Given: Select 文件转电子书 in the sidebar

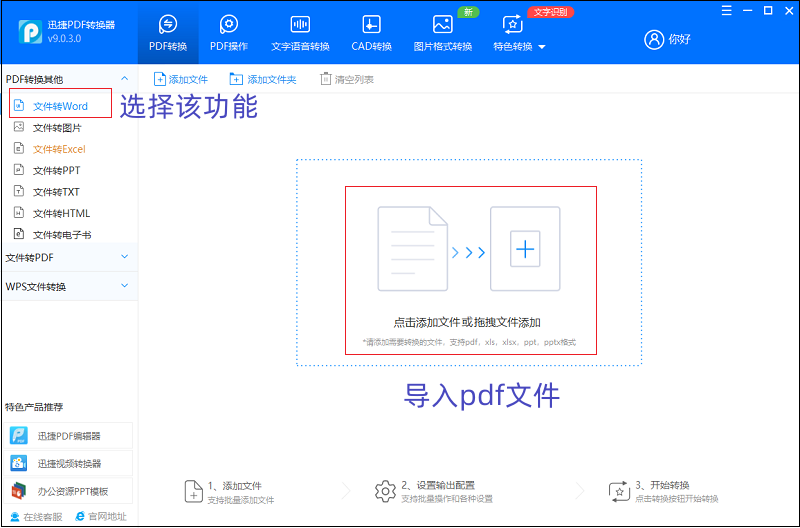Looking at the screenshot, I should (62, 235).
